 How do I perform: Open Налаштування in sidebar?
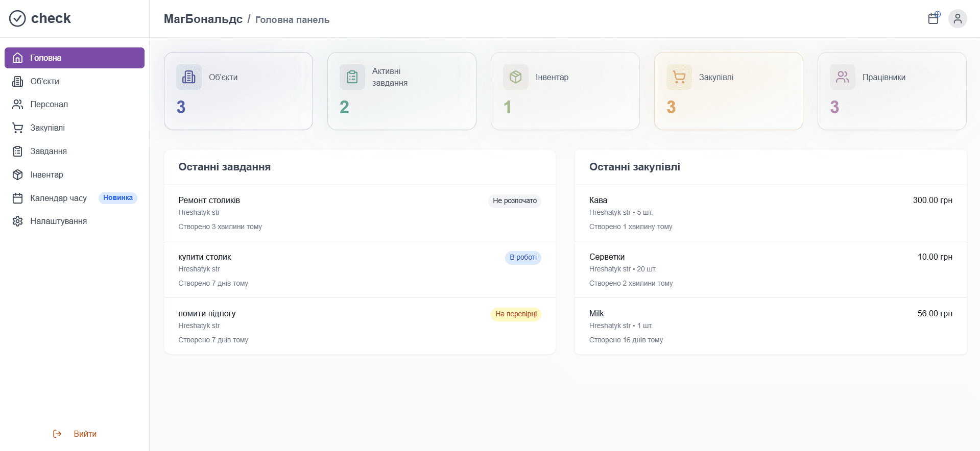[x=75, y=221]
